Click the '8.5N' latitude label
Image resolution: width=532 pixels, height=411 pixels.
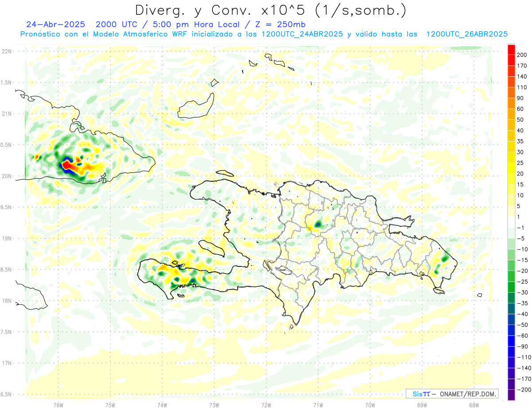coord(7,270)
